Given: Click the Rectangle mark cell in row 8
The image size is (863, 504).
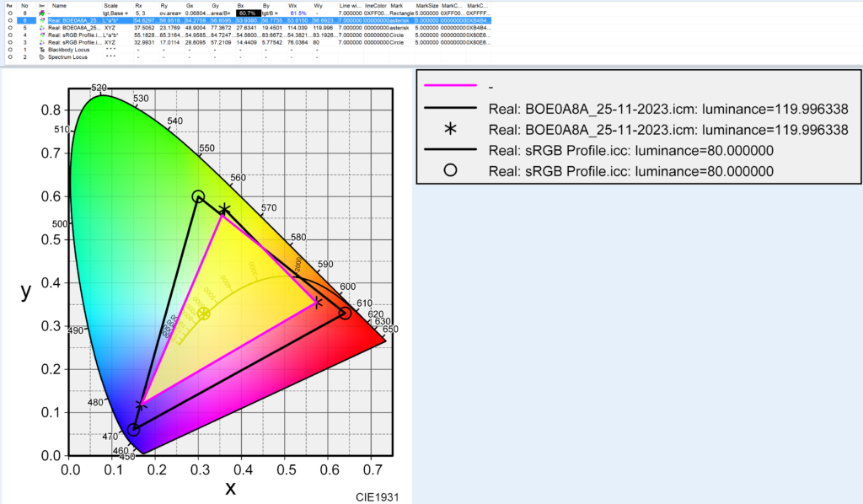Looking at the screenshot, I should coord(402,13).
